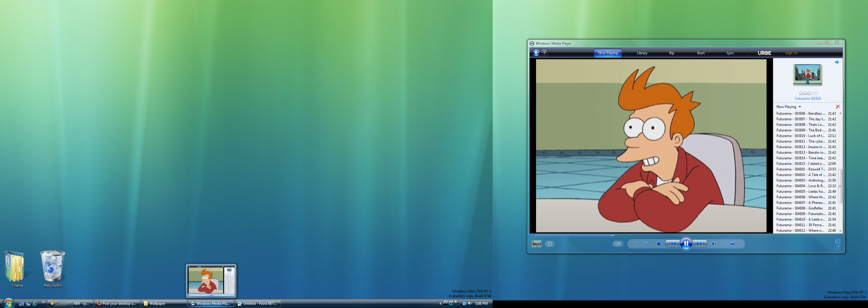
Task: Click the playlist scroll-up arrow
Action: pyautogui.click(x=840, y=113)
